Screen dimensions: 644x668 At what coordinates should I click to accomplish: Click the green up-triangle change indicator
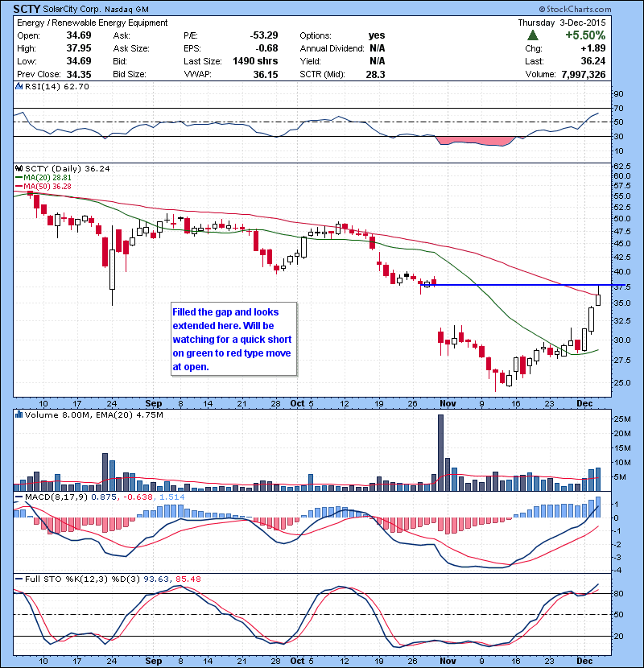click(533, 35)
